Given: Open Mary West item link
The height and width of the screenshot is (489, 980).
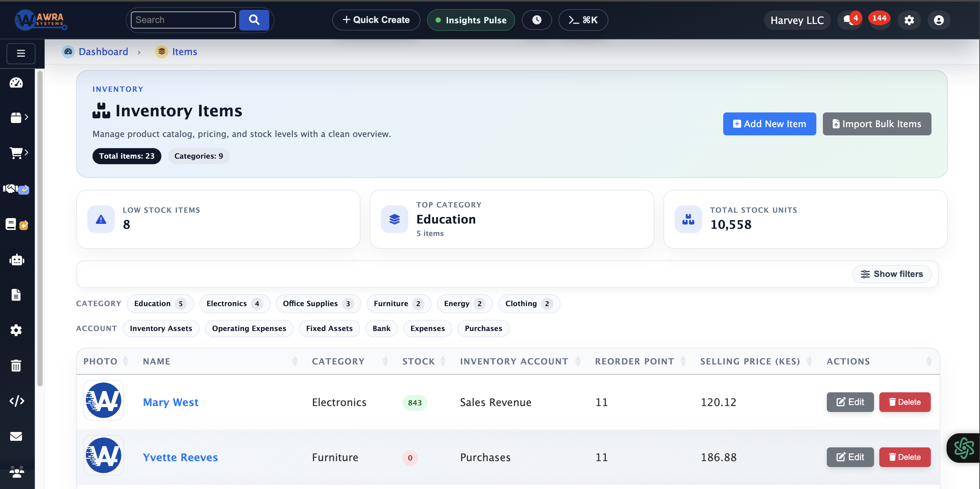Looking at the screenshot, I should tap(171, 402).
